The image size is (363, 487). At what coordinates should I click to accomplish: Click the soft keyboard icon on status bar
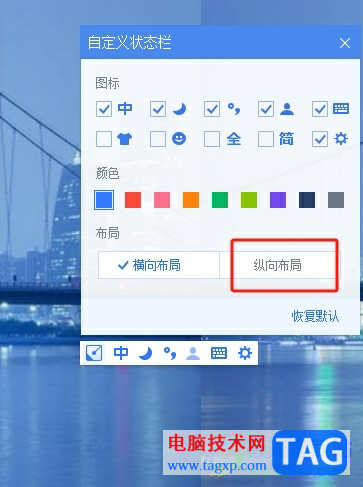(x=219, y=353)
